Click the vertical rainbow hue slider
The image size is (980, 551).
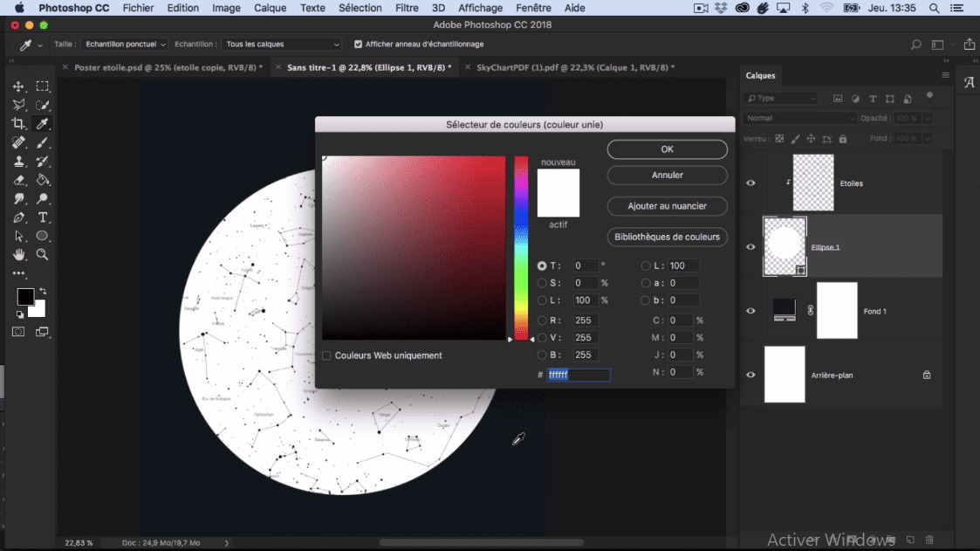[x=521, y=247]
